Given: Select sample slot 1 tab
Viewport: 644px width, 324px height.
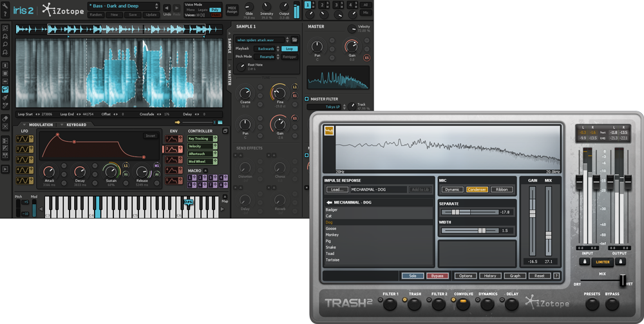Looking at the screenshot, I should (x=308, y=5).
